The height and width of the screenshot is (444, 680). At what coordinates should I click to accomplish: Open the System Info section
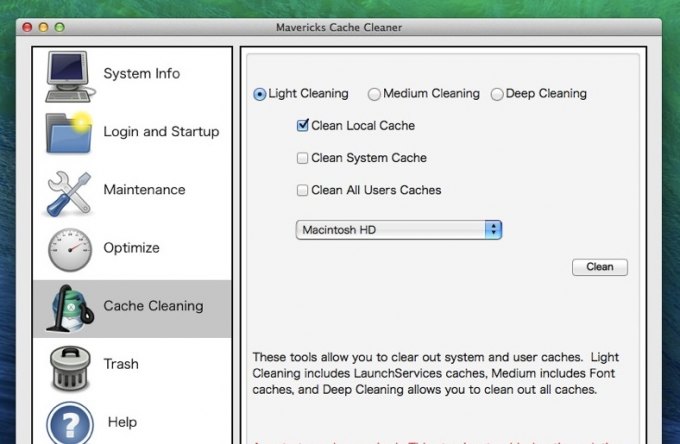(141, 73)
